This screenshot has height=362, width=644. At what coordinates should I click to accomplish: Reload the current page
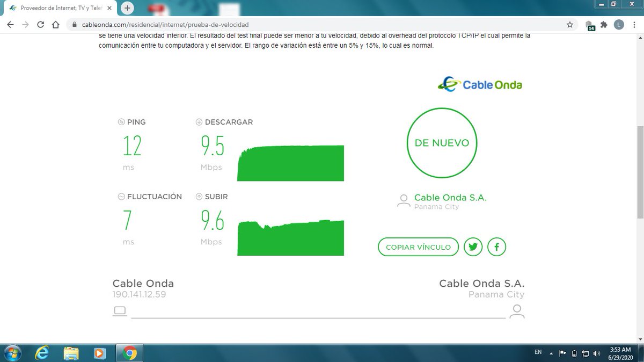click(x=40, y=25)
